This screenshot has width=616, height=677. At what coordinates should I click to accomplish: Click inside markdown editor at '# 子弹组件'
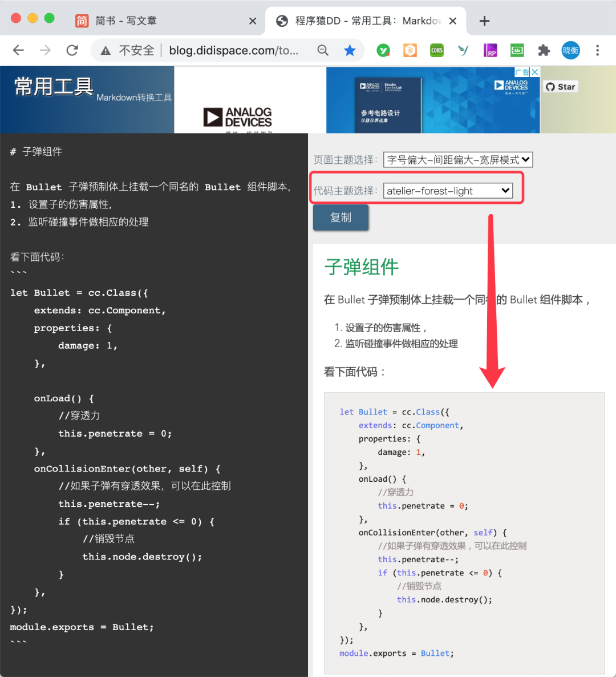(37, 151)
